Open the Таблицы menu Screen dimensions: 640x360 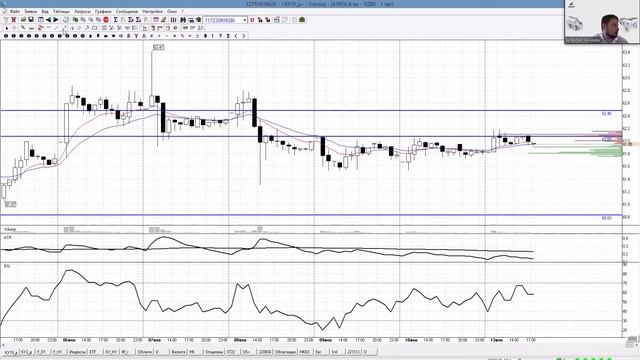click(x=61, y=11)
